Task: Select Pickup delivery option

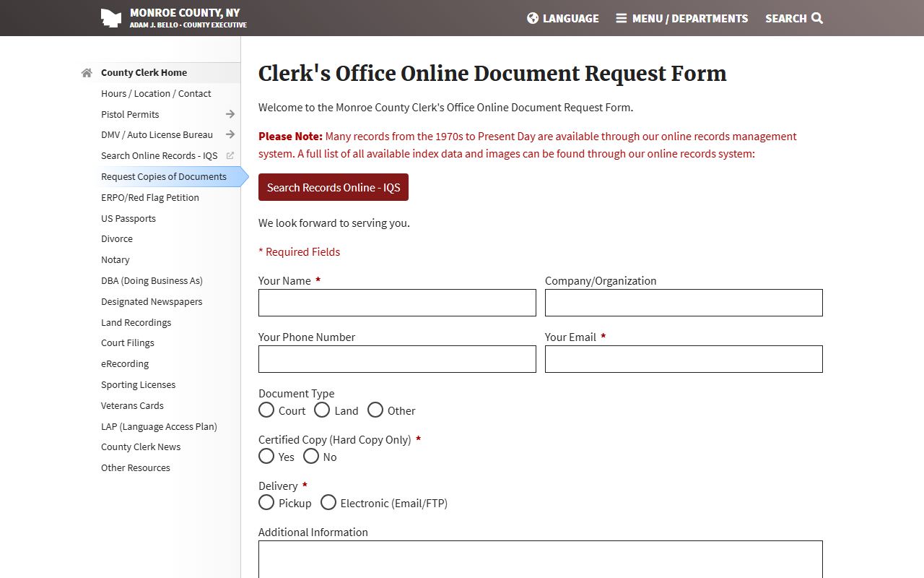Action: [x=266, y=502]
